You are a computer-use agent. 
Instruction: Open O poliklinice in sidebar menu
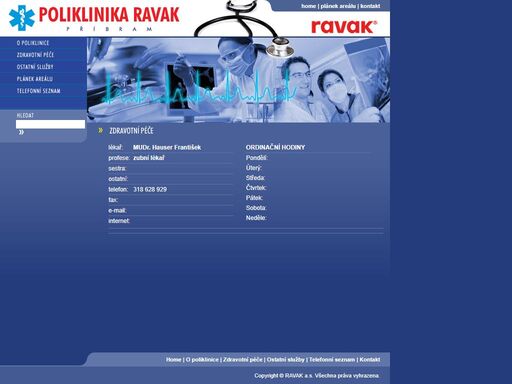(33, 43)
